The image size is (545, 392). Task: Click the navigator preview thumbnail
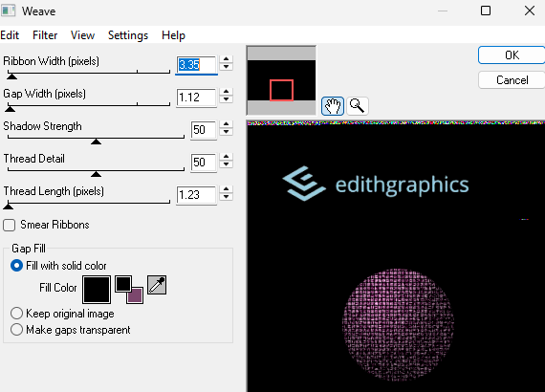coord(281,80)
